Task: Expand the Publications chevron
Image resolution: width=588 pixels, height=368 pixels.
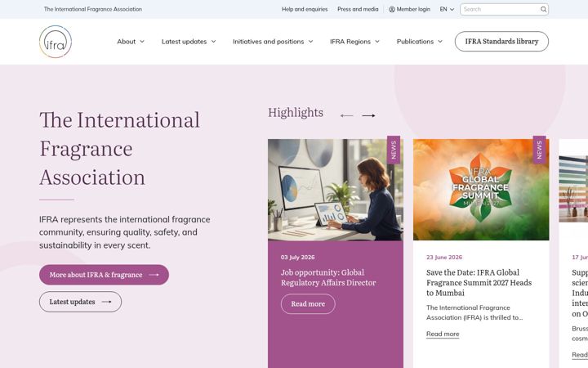Action: (440, 42)
